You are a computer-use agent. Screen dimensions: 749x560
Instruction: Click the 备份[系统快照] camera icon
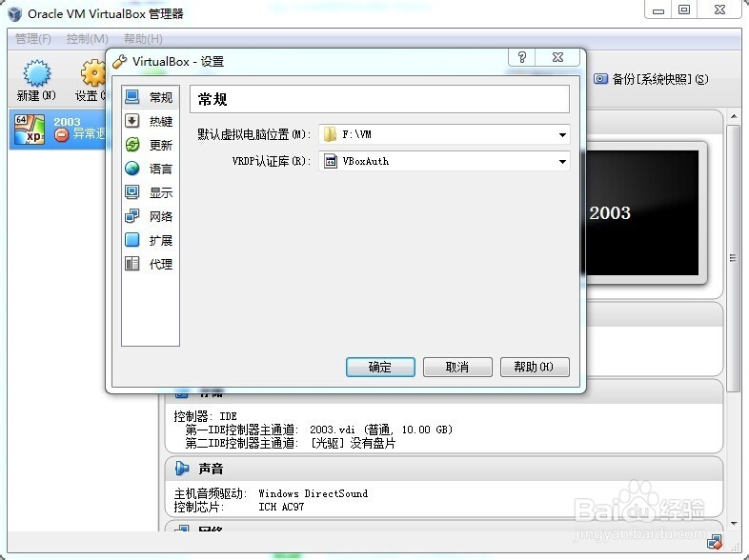point(600,79)
